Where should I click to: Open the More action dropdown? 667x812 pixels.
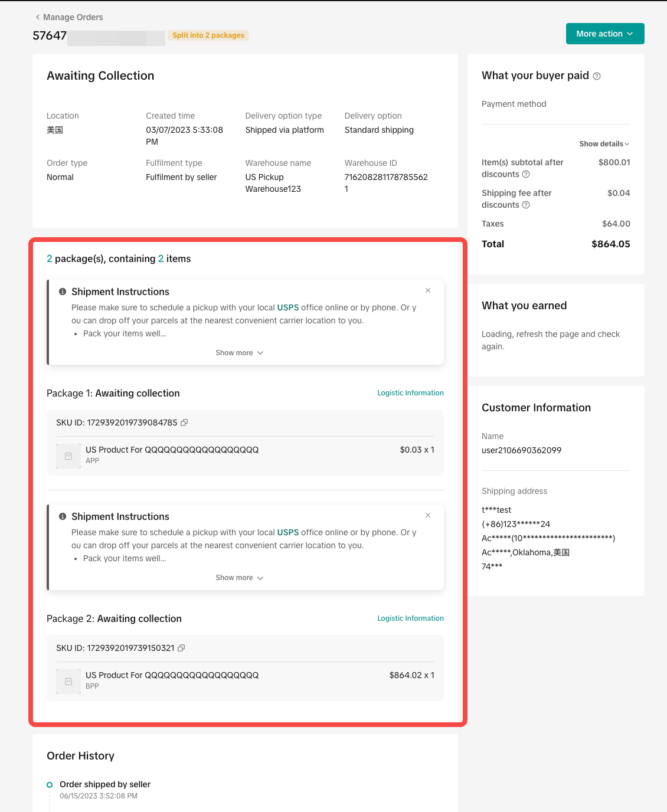(x=604, y=34)
